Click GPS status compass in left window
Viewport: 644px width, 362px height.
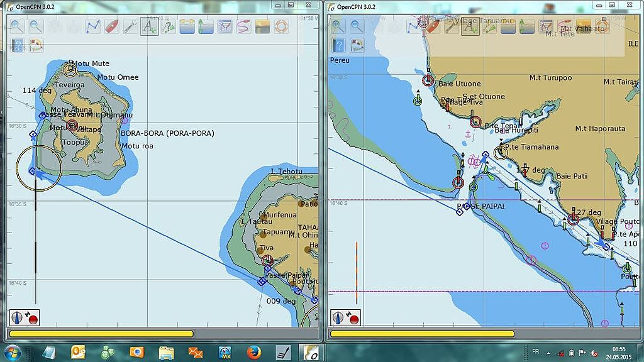tap(25, 317)
